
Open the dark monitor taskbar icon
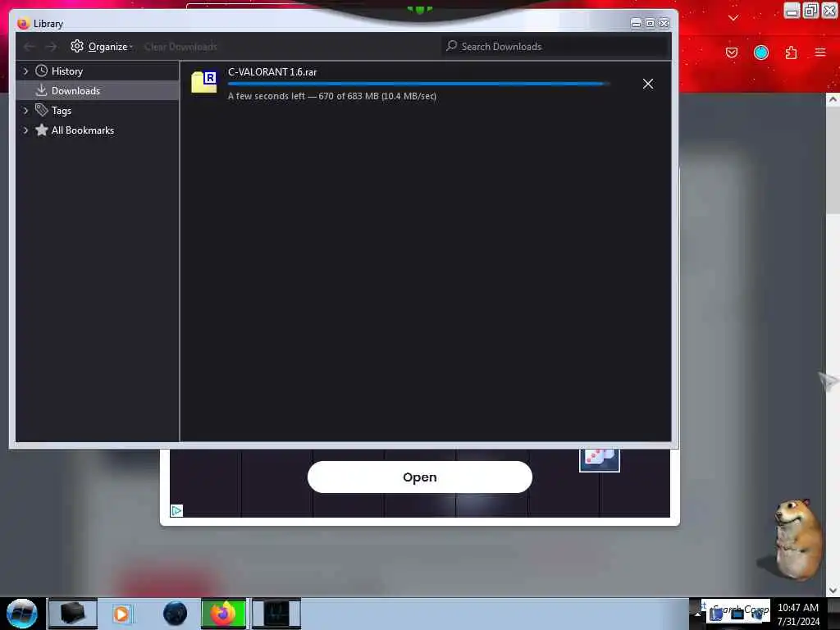point(276,613)
